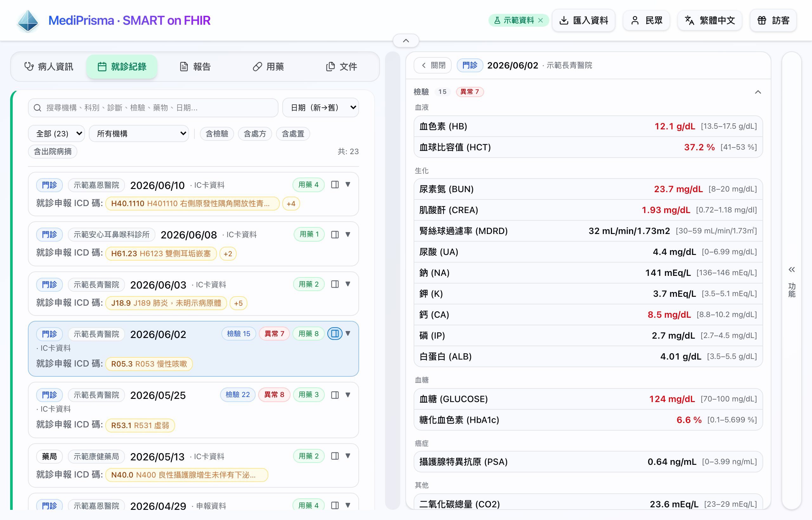Toggle the 含出院病摘 filter chip

pyautogui.click(x=53, y=152)
